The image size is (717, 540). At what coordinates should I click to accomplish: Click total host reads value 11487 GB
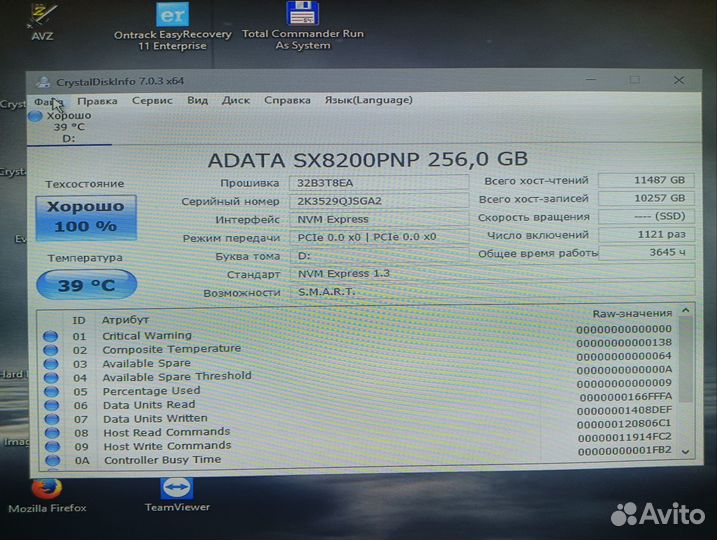tap(646, 180)
